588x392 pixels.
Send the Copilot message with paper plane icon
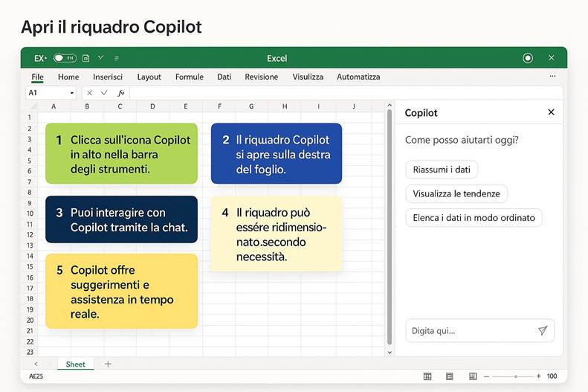(543, 330)
